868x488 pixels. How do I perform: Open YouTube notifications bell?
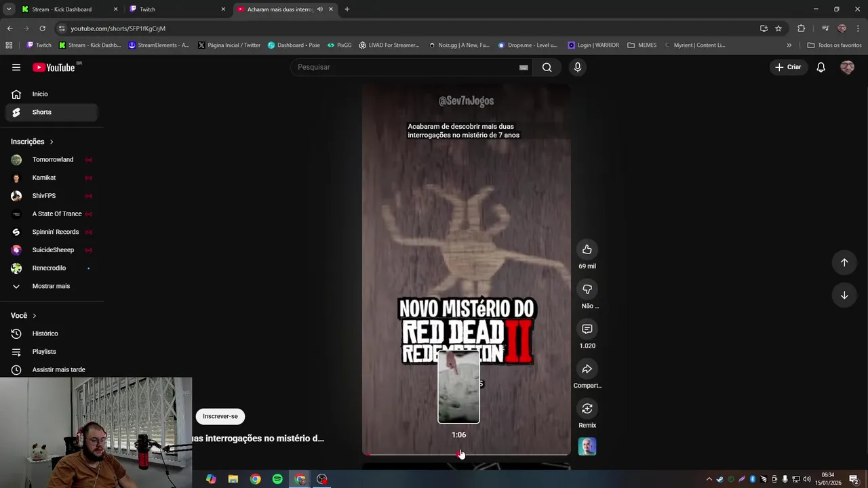tap(821, 67)
